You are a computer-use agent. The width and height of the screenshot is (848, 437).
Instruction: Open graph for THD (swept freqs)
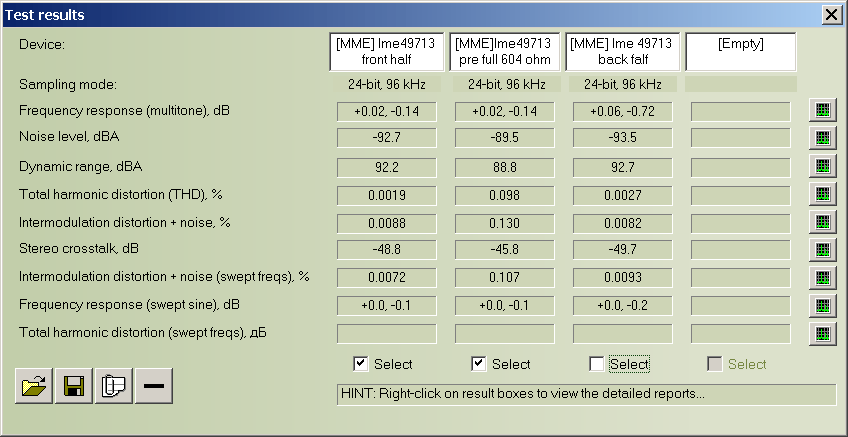tap(823, 333)
